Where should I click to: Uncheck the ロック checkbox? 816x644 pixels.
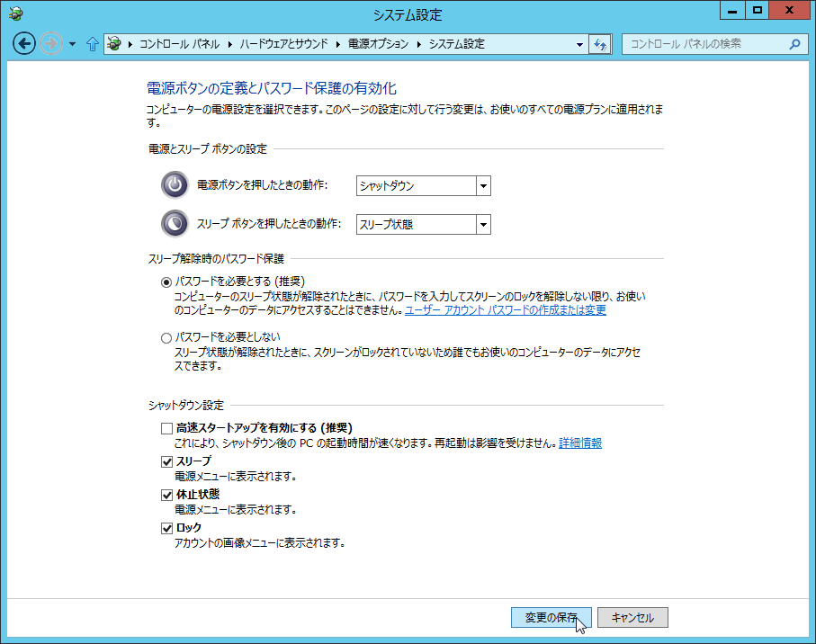[x=166, y=529]
